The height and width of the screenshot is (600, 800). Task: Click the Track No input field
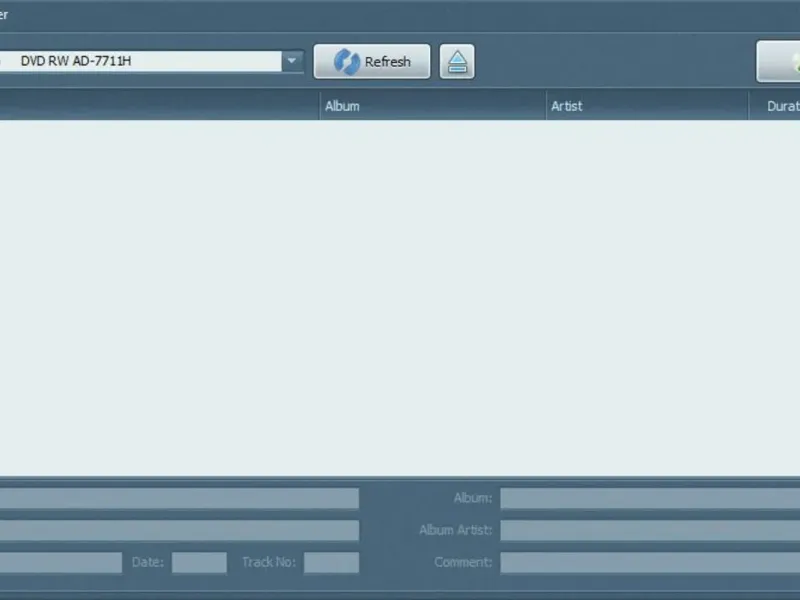332,563
